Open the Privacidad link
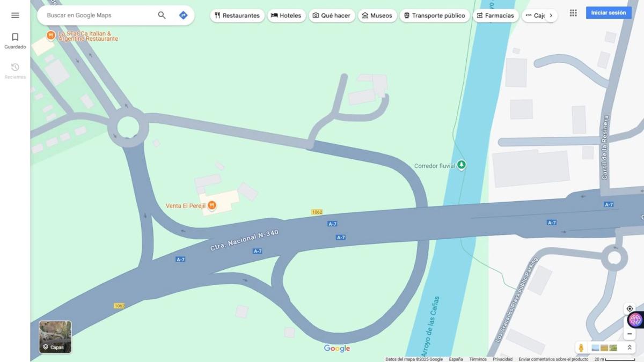This screenshot has width=644, height=362. tap(502, 359)
